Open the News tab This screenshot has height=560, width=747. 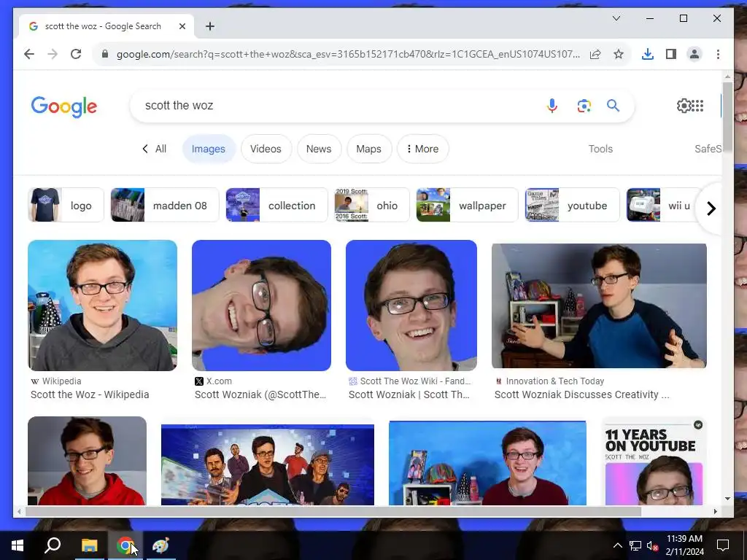319,149
